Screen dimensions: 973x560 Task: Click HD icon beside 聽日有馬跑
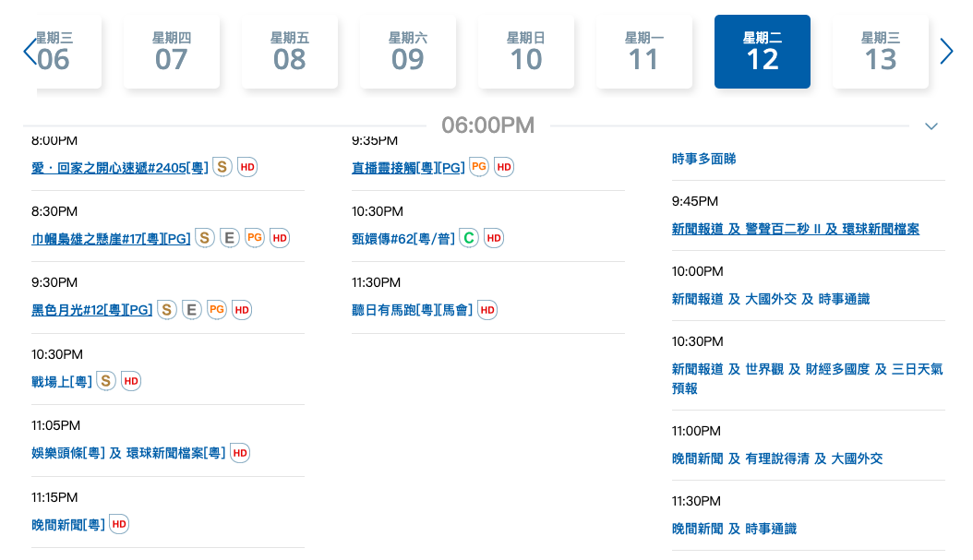tap(487, 310)
